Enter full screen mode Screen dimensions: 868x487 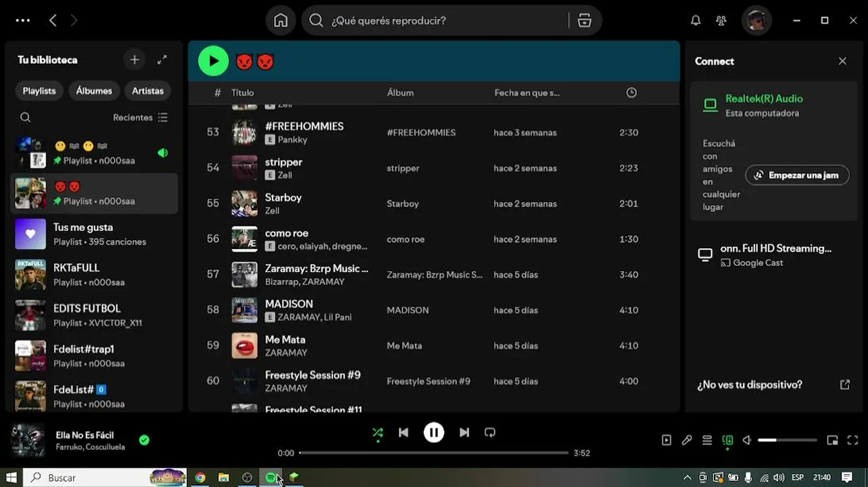pyautogui.click(x=852, y=440)
